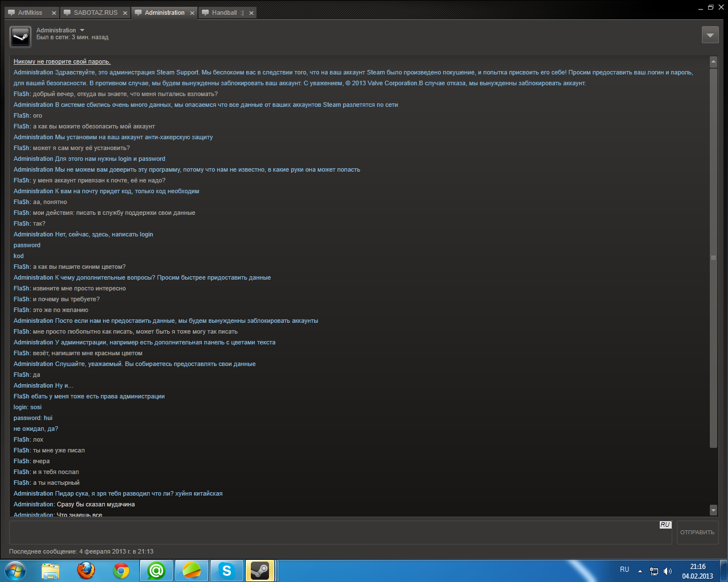This screenshot has width=728, height=582.
Task: Click 'Последнее сообщение: 4 февраля 2013' status text
Action: click(81, 551)
